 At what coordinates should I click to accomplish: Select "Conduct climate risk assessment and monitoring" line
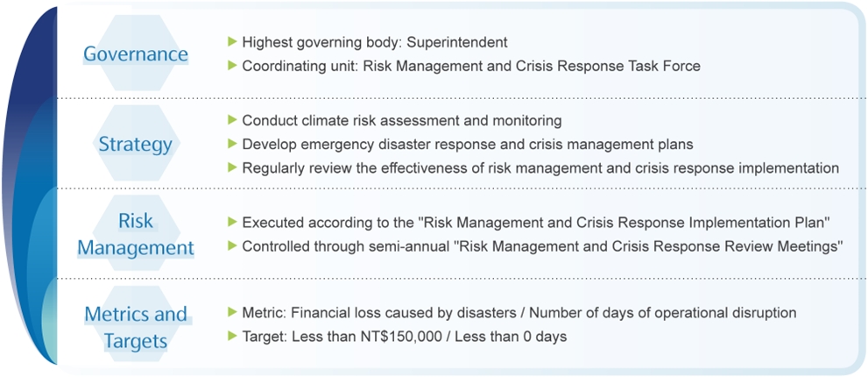[x=402, y=120]
